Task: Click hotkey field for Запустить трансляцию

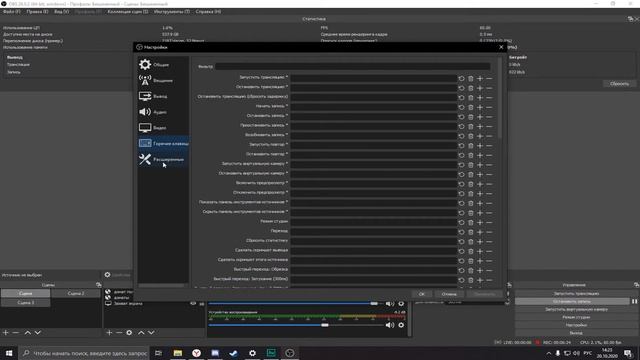Action: 373,78
